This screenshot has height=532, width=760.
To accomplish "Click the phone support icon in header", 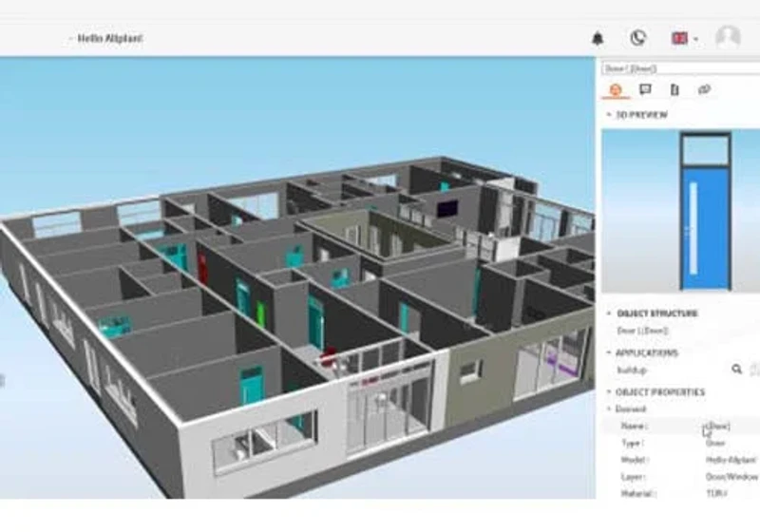I will (637, 38).
